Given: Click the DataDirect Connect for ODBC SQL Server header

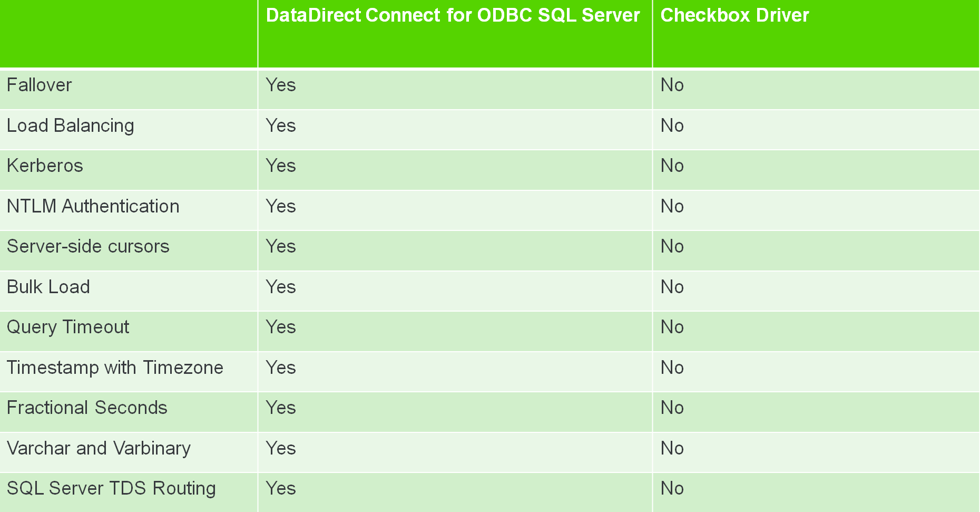Looking at the screenshot, I should 452,16.
